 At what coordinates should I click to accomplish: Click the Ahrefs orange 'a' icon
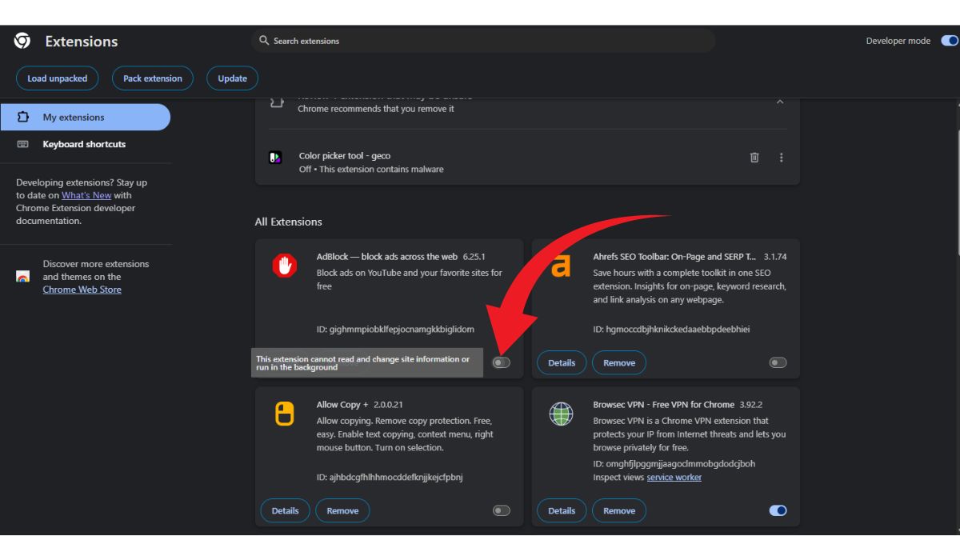click(561, 265)
